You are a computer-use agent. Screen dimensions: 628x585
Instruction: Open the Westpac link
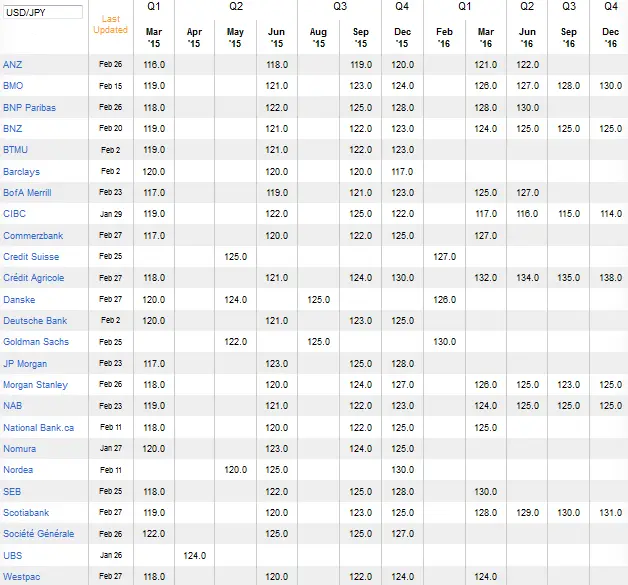pyautogui.click(x=22, y=577)
